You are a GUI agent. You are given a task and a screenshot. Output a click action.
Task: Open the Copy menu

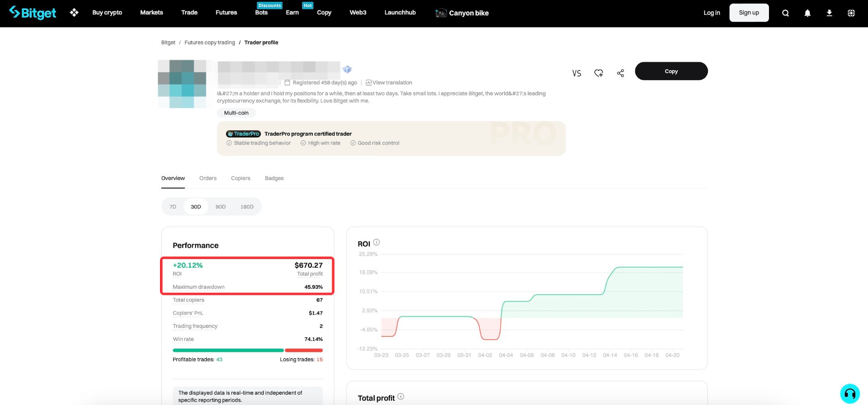324,13
